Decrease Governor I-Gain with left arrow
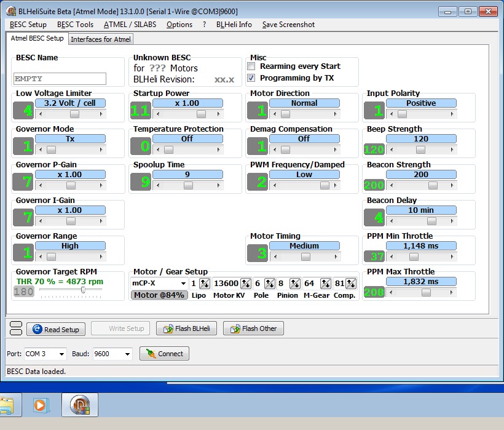The height and width of the screenshot is (430, 504). (40, 221)
